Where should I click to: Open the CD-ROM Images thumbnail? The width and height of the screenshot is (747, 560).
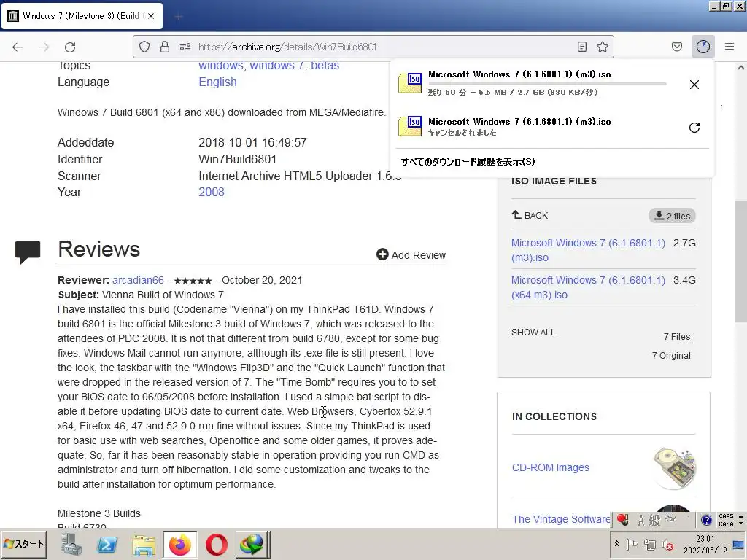[x=675, y=468]
